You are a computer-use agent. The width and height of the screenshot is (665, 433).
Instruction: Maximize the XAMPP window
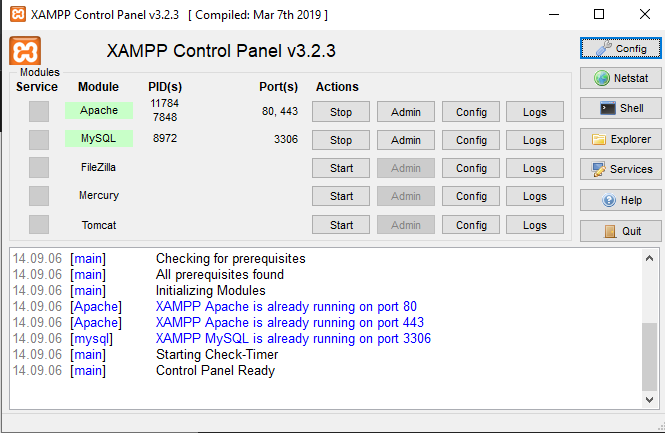599,14
